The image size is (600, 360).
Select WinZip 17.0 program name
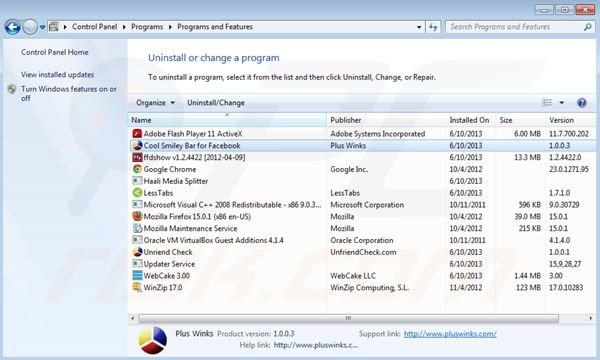pos(163,287)
